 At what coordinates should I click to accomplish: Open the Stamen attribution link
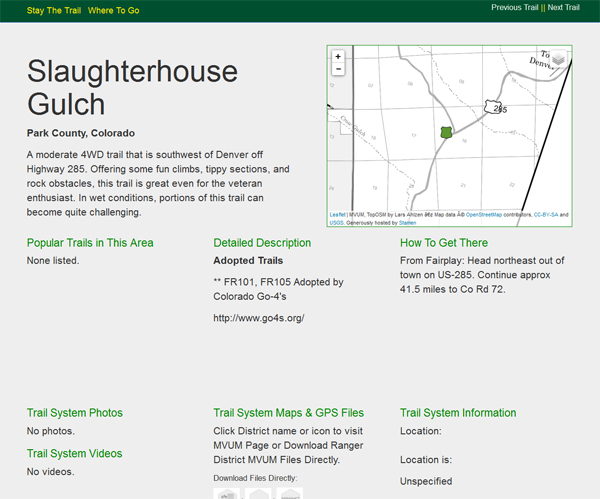pyautogui.click(x=406, y=222)
